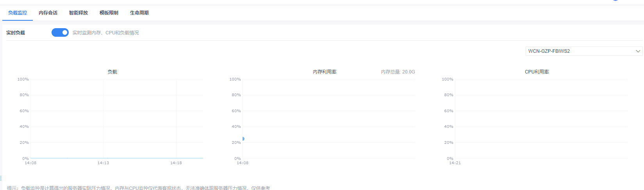This screenshot has height=190, width=644.
Task: Click 14:21 time marker on CPU chart
Action: [x=455, y=163]
